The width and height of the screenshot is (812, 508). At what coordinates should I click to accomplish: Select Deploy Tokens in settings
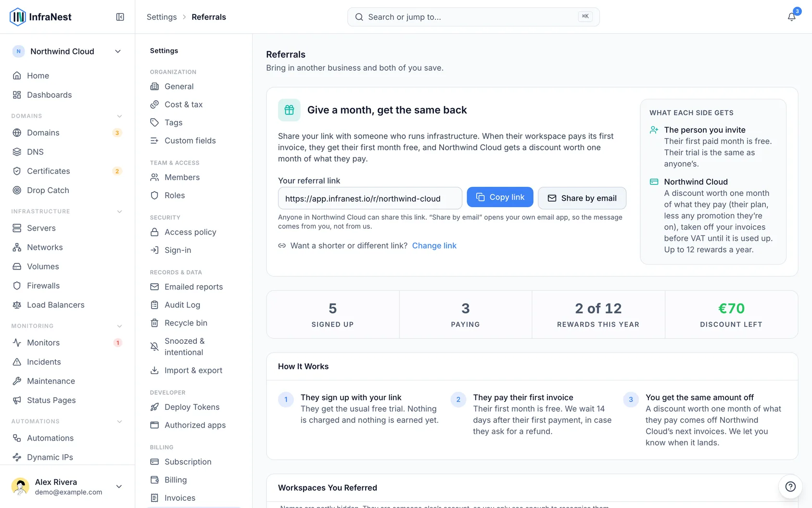[193, 407]
